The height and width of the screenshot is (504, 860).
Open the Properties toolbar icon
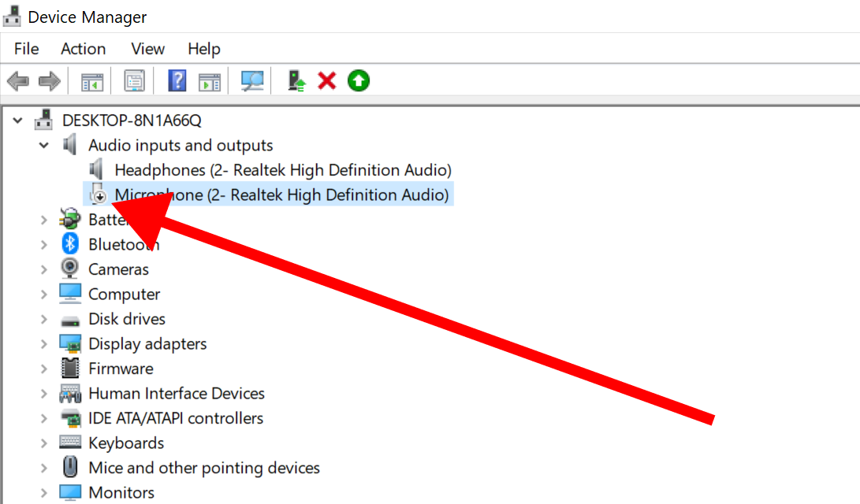[x=135, y=80]
